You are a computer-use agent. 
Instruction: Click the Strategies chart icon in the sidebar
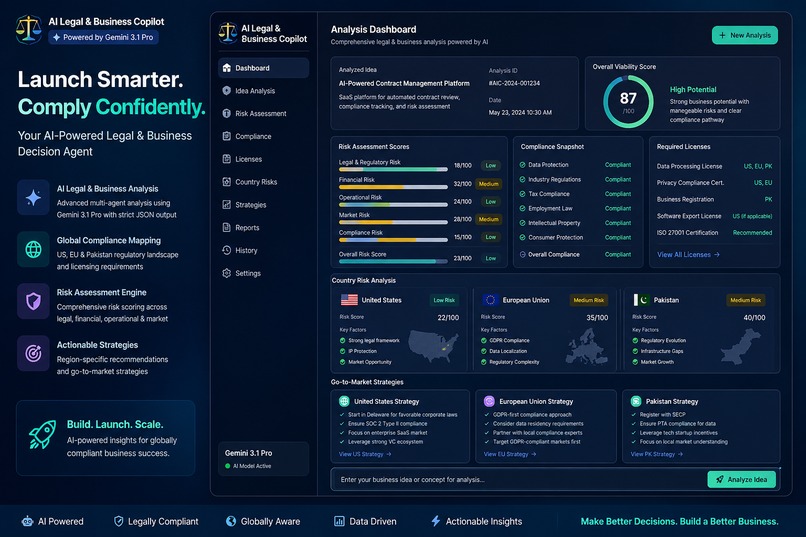(226, 205)
